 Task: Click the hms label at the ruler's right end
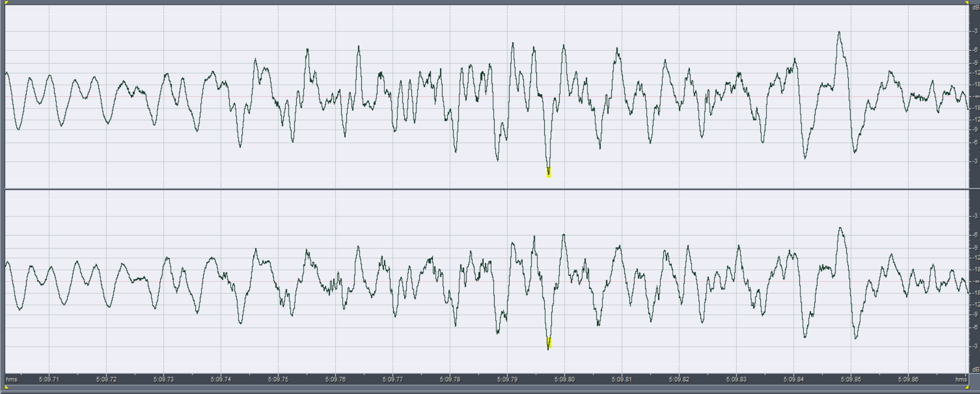coord(961,379)
